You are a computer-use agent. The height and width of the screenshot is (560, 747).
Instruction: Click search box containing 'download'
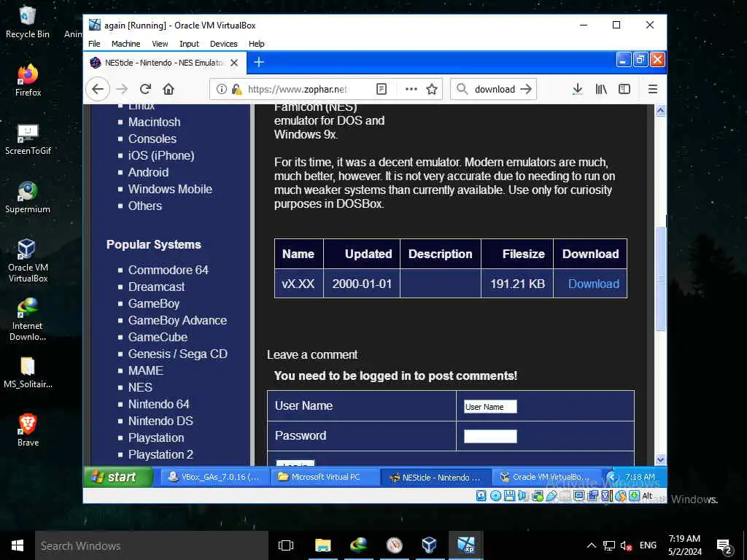tap(495, 89)
